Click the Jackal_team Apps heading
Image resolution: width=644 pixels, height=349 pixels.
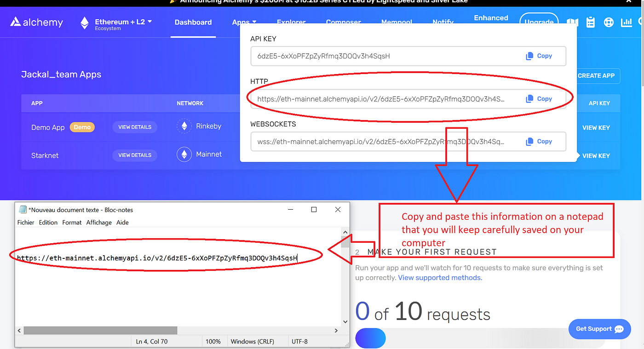61,74
